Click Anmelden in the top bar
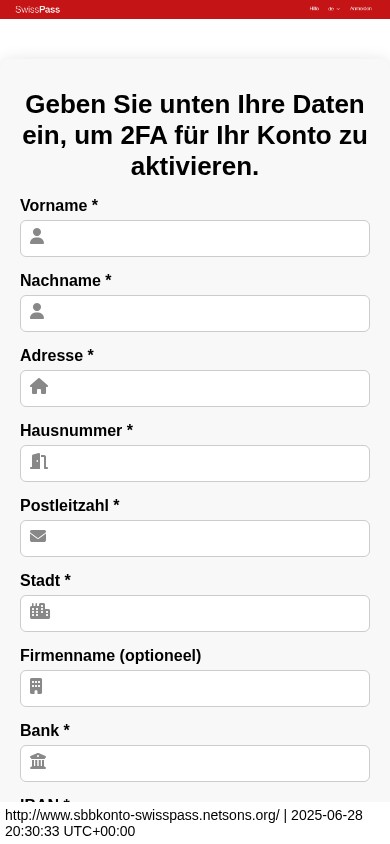Viewport: 390px width, 844px height. coord(360,9)
